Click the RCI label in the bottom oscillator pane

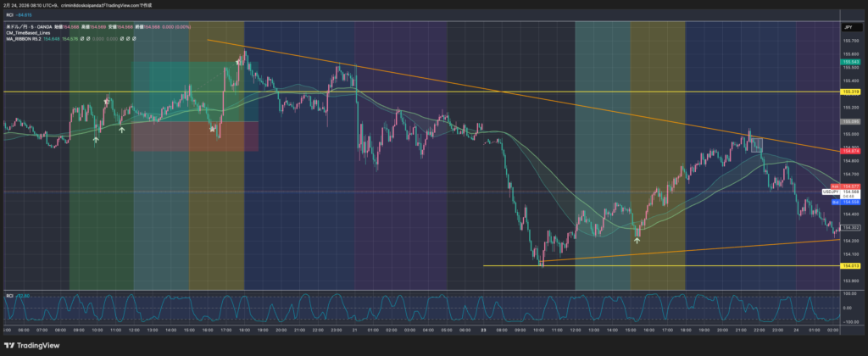9,295
